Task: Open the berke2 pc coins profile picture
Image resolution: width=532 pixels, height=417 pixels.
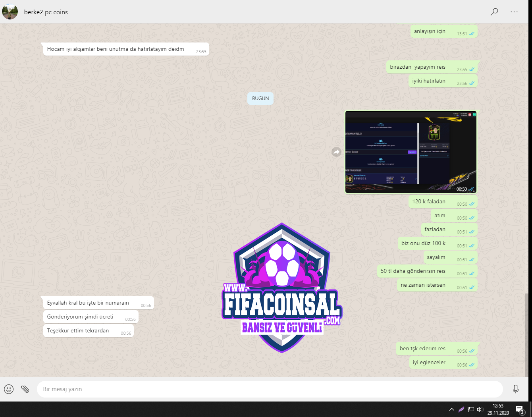Action: (10, 12)
